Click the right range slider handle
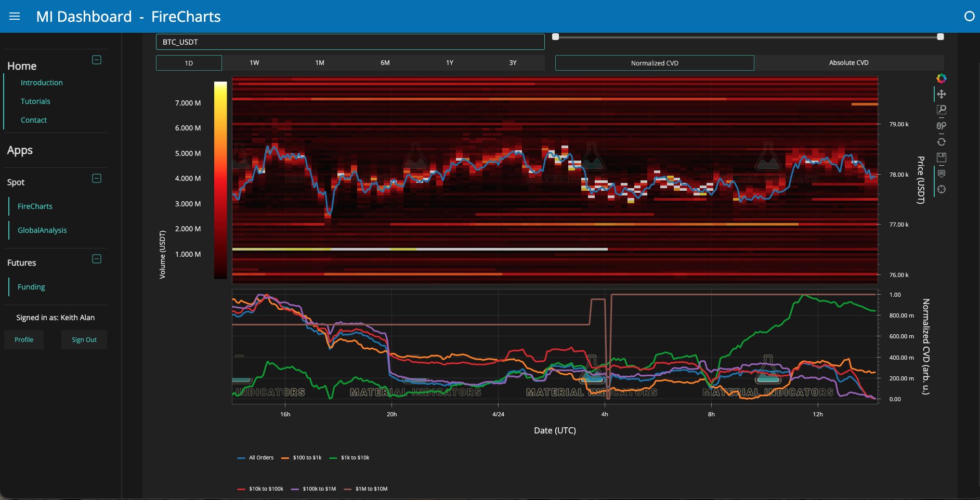This screenshot has width=980, height=500. click(x=940, y=37)
